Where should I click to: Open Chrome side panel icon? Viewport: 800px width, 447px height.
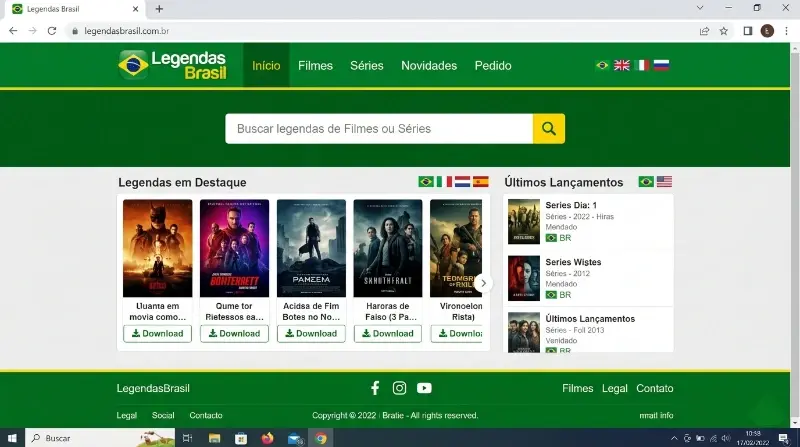pyautogui.click(x=747, y=31)
